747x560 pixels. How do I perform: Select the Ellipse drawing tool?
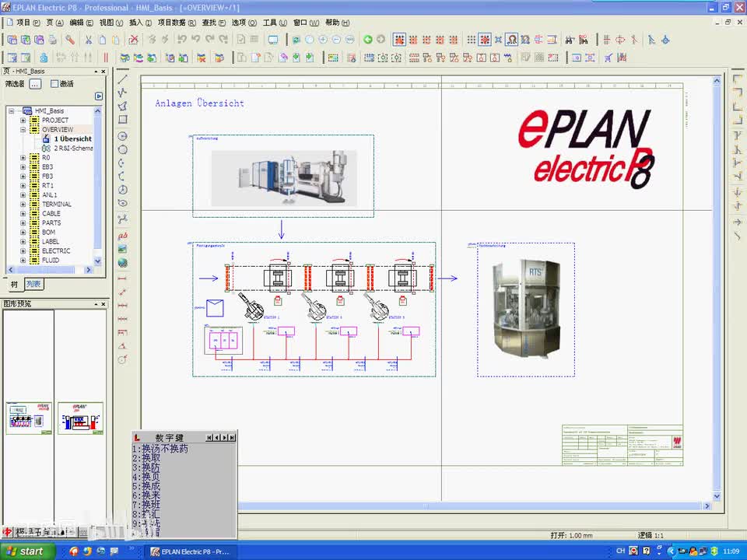tap(123, 203)
